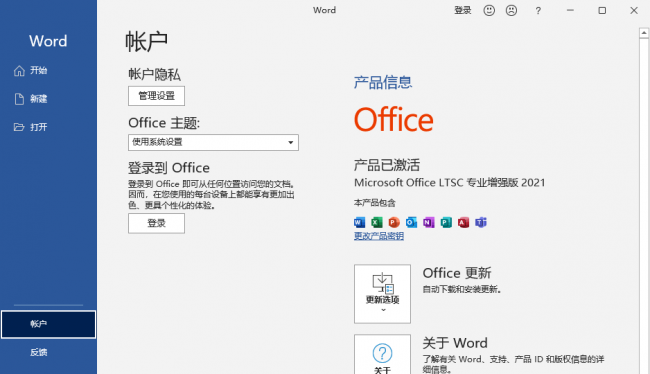Click the Office logo text
Screen dimensions: 650x374
[x=394, y=120]
